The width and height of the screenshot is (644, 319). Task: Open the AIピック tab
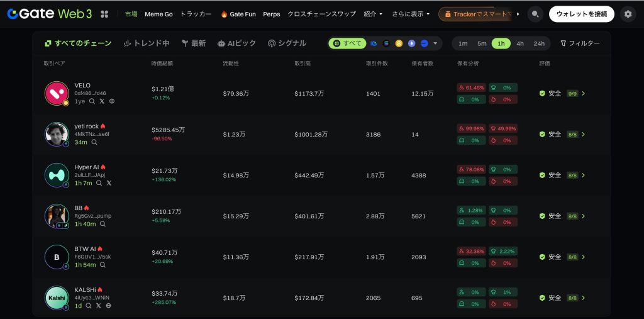click(236, 43)
